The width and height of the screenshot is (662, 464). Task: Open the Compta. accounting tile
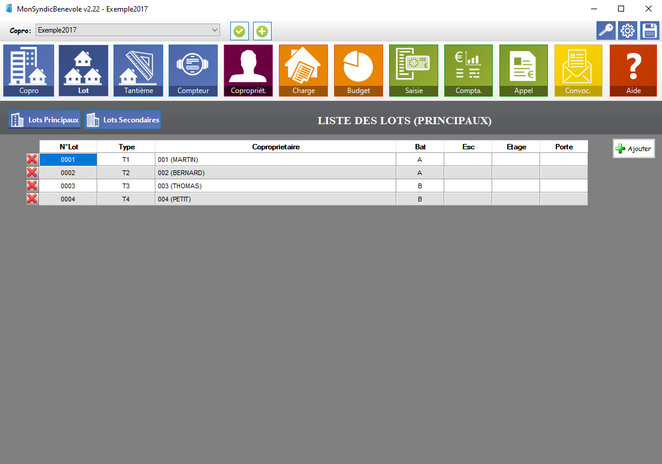(468, 70)
